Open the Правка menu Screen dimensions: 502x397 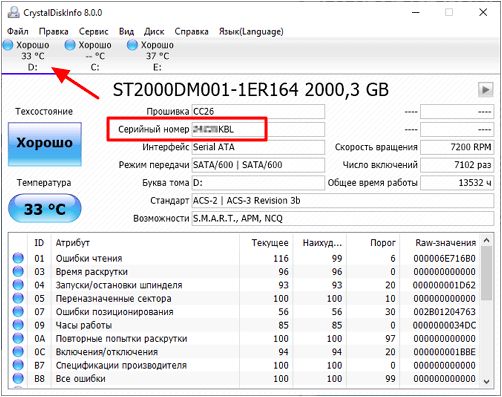tap(54, 32)
